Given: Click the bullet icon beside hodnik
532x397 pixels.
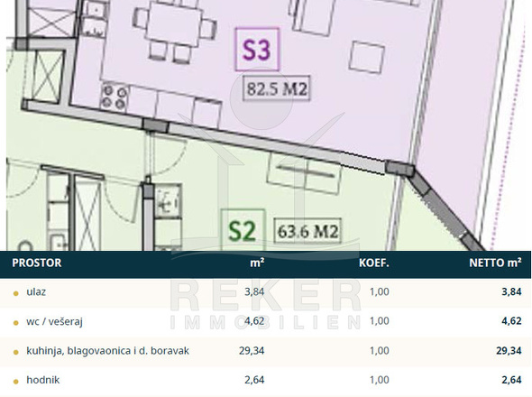Looking at the screenshot, I should click(15, 382).
